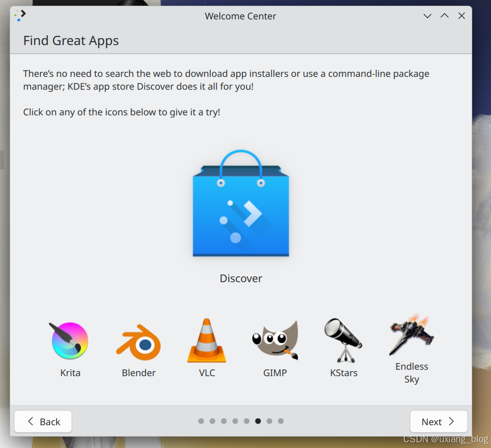Viewport: 491px width, 448px height.
Task: Click the Krita label text
Action: pyautogui.click(x=70, y=373)
